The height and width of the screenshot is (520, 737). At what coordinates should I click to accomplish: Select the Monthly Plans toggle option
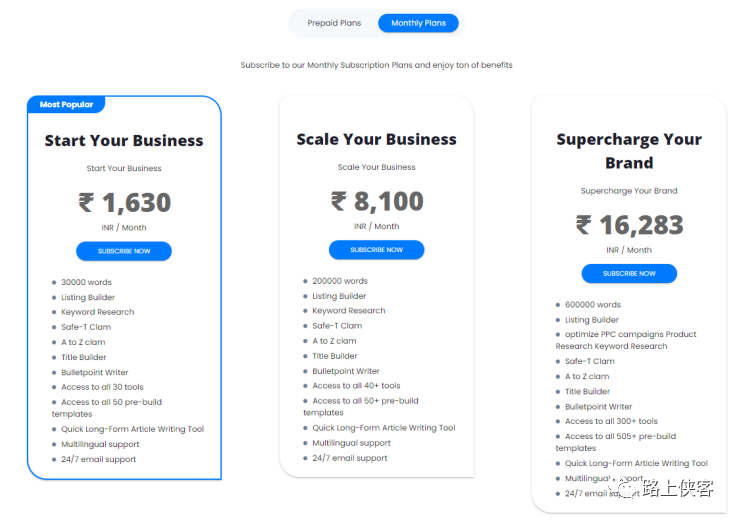tap(418, 23)
